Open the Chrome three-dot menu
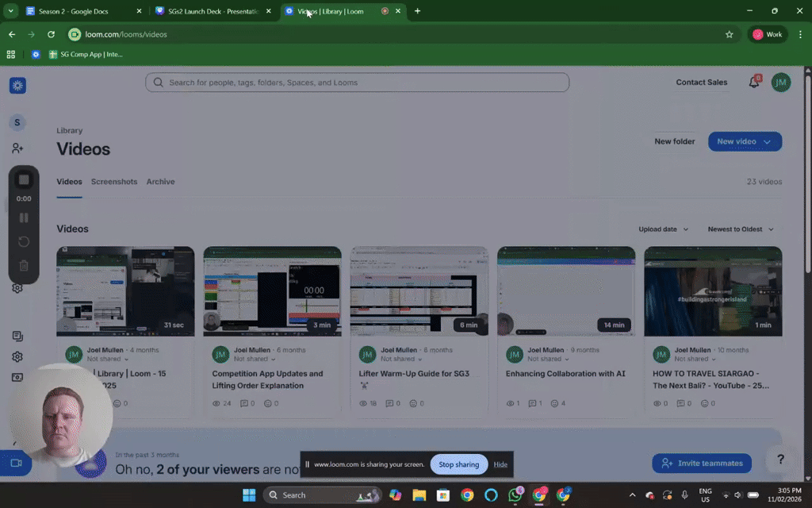This screenshot has height=508, width=812. click(801, 34)
